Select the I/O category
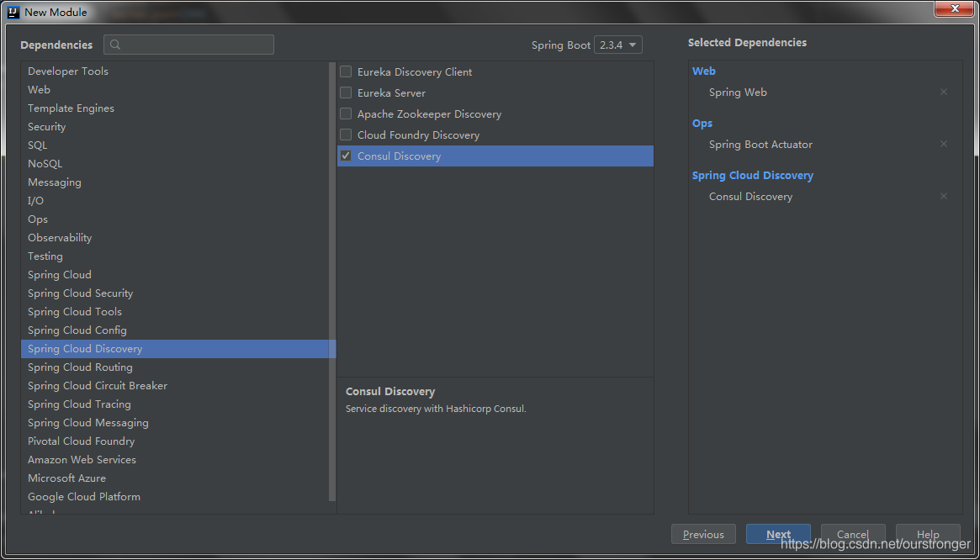 point(175,201)
